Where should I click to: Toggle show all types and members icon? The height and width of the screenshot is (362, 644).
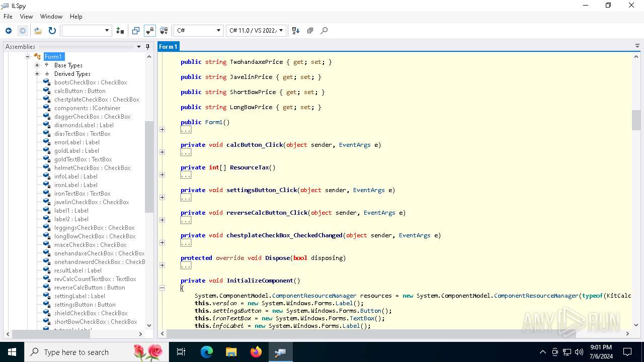tap(164, 31)
